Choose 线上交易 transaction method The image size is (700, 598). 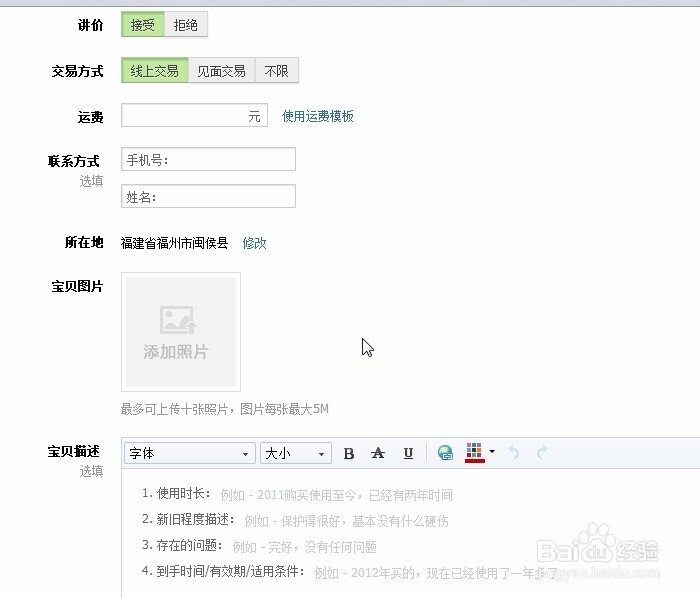(x=155, y=71)
